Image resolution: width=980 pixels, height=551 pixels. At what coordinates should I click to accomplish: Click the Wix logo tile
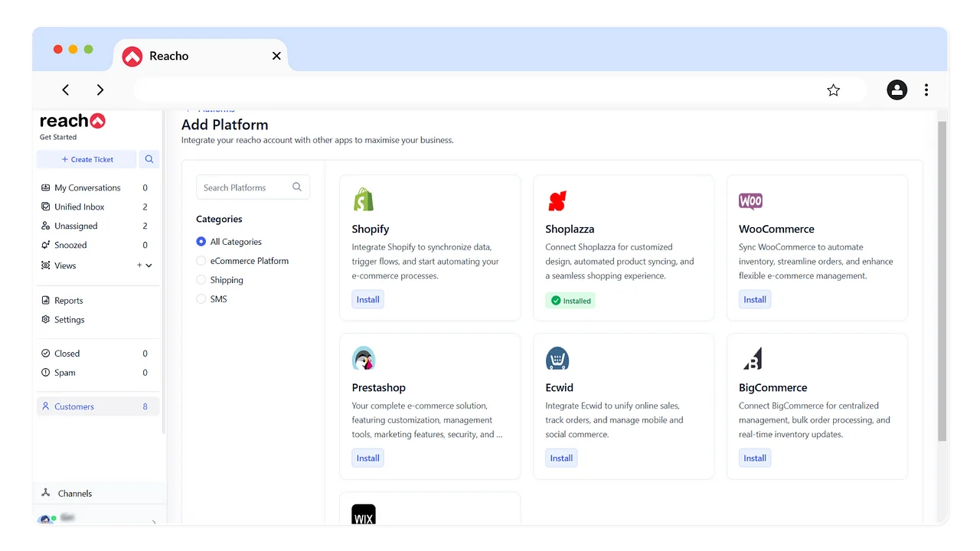[x=363, y=515]
